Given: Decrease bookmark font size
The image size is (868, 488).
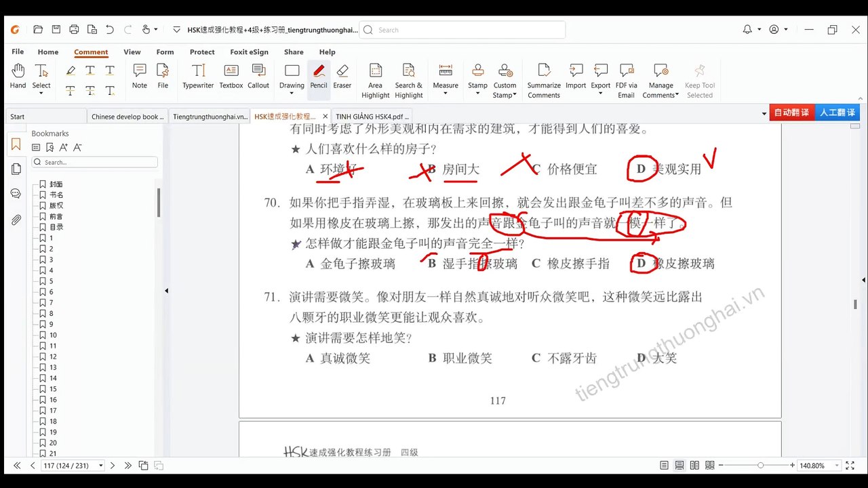Looking at the screenshot, I should [77, 147].
